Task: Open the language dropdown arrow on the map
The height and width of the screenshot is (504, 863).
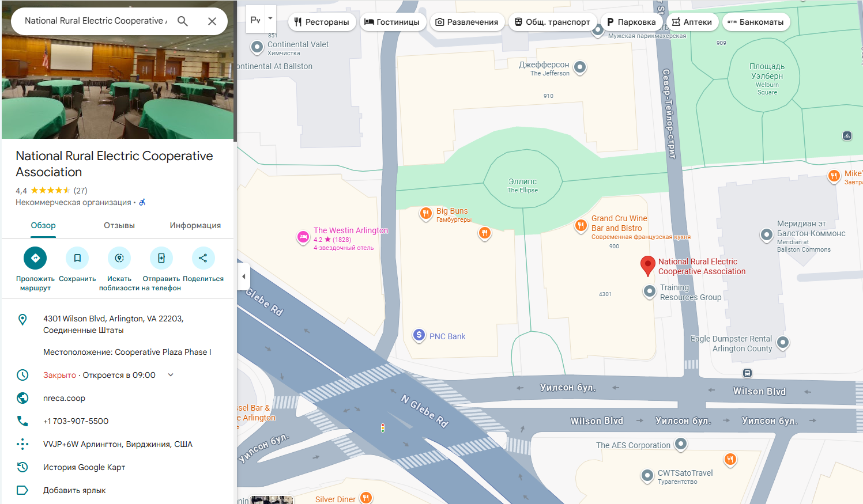Action: [x=270, y=18]
